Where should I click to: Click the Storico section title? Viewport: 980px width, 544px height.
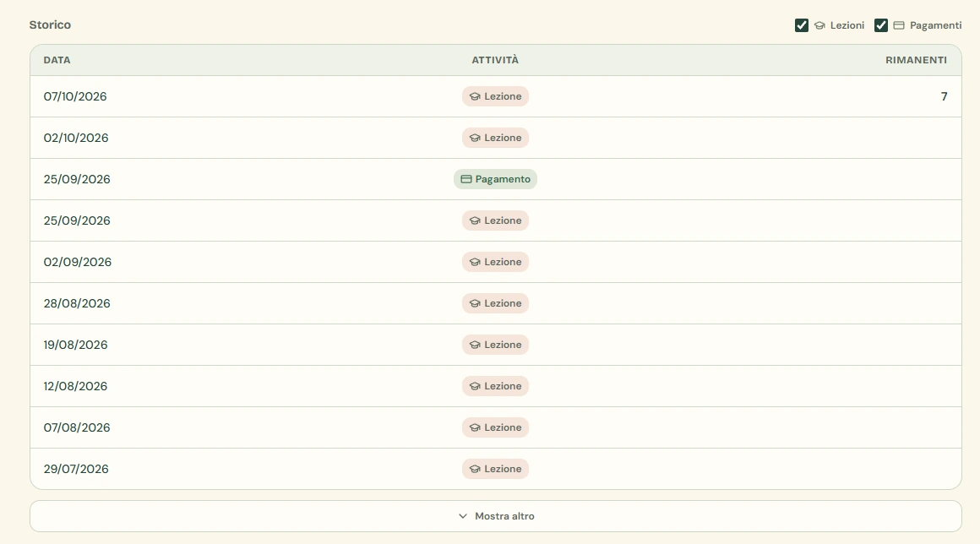point(50,25)
